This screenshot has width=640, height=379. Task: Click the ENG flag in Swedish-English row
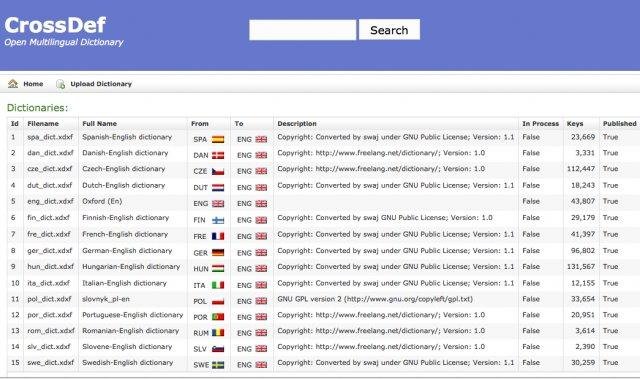pyautogui.click(x=261, y=365)
